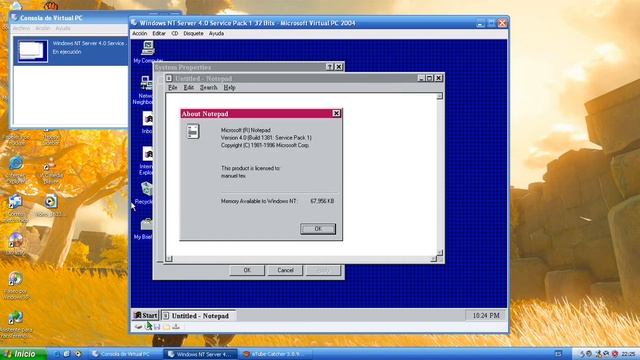640x360 pixels.
Task: Select the Windows NT Server 4.0 entry in console list
Action: (71, 51)
